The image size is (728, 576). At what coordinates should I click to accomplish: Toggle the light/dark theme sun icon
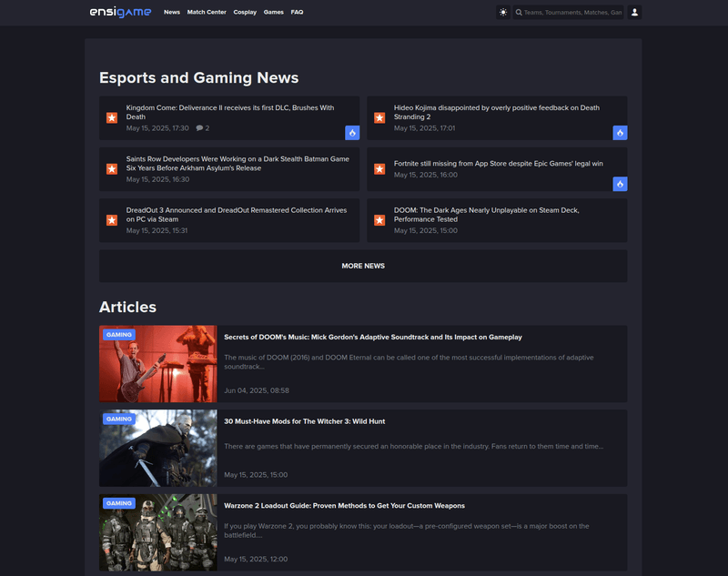pos(503,13)
